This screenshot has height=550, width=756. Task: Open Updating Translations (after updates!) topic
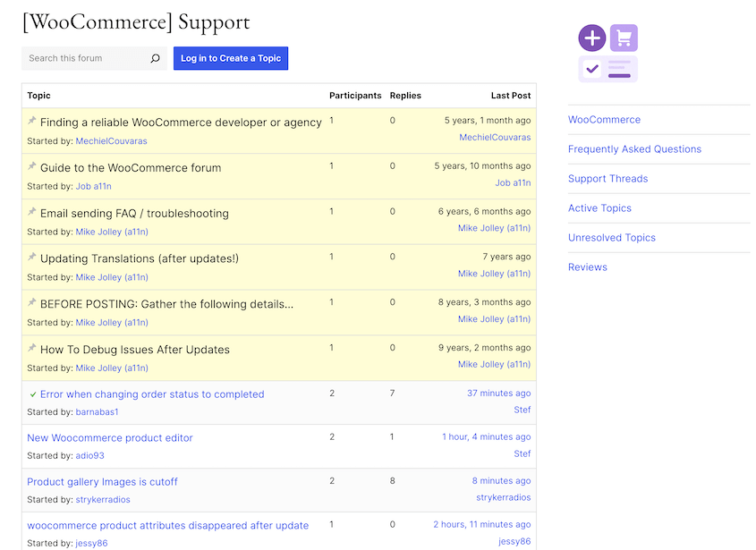click(140, 258)
